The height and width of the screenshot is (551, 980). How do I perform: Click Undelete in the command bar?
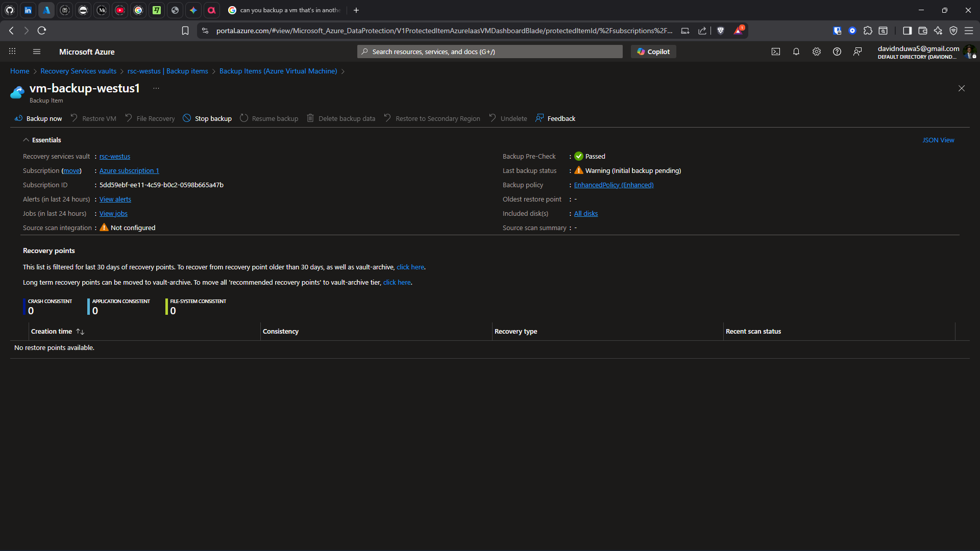(508, 118)
